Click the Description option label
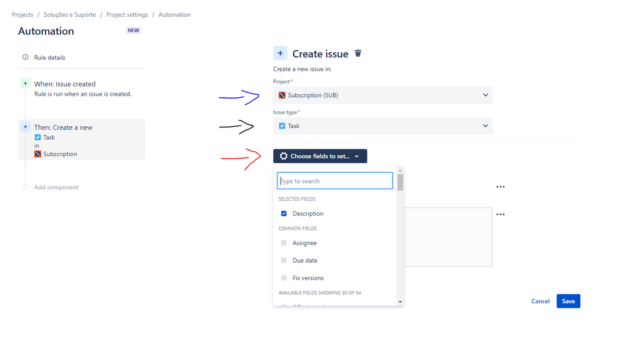The height and width of the screenshot is (338, 644). click(x=308, y=213)
